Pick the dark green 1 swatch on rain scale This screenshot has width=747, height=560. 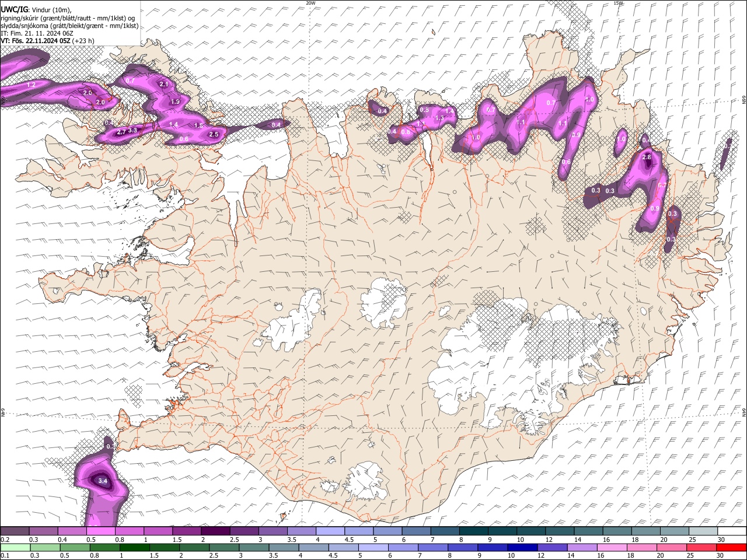click(134, 548)
